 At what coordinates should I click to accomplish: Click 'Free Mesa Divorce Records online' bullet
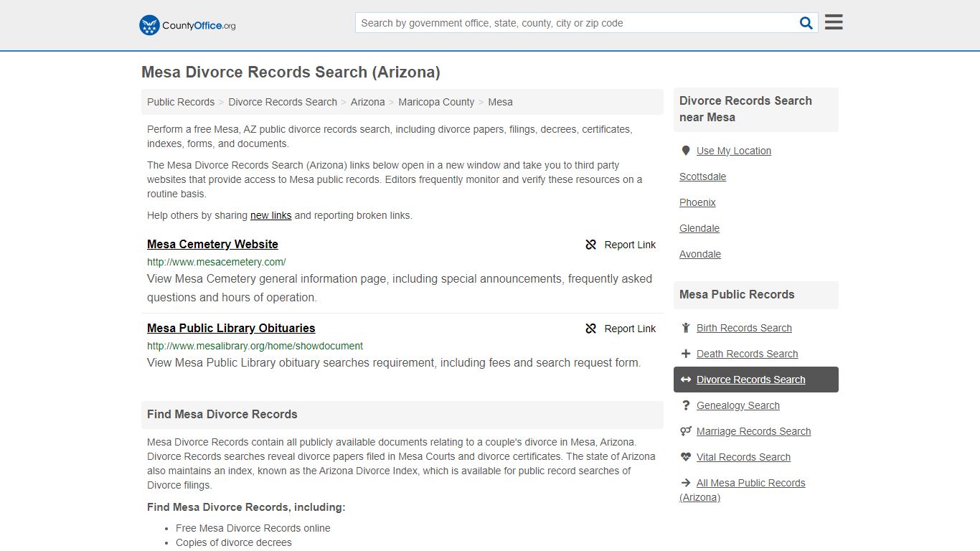(253, 528)
